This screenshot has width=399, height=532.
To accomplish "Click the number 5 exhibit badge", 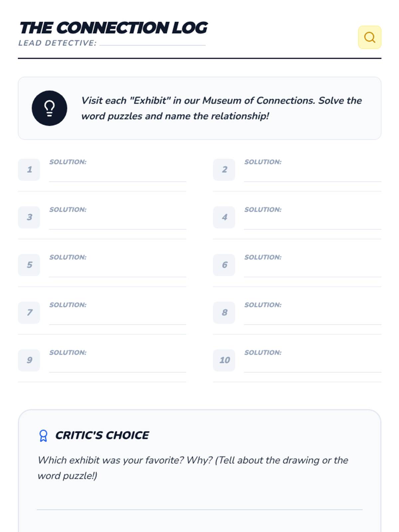I will coord(29,265).
